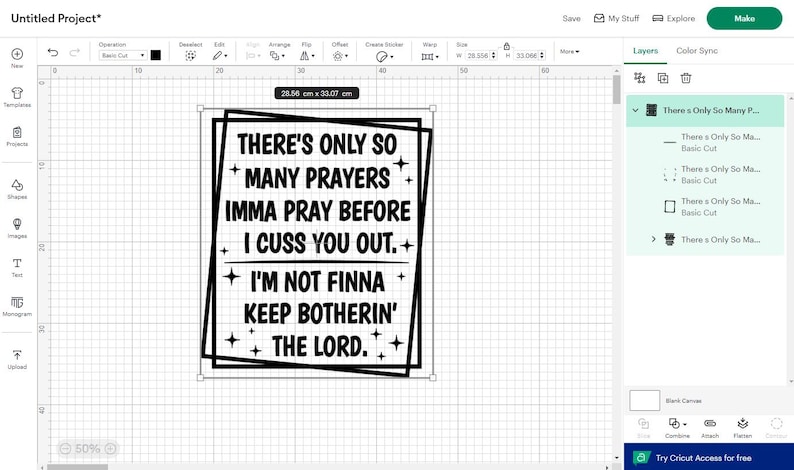Click the Attach tool
The width and height of the screenshot is (794, 470).
click(x=710, y=428)
